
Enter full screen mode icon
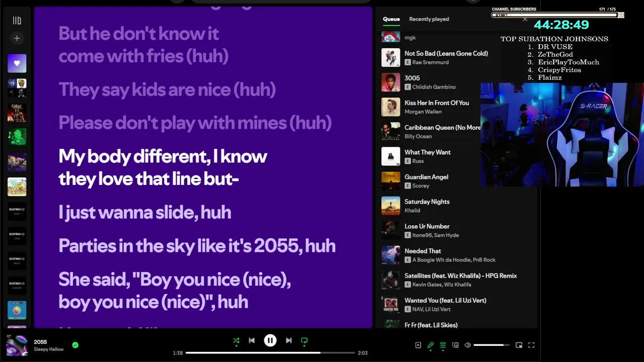[531, 345]
